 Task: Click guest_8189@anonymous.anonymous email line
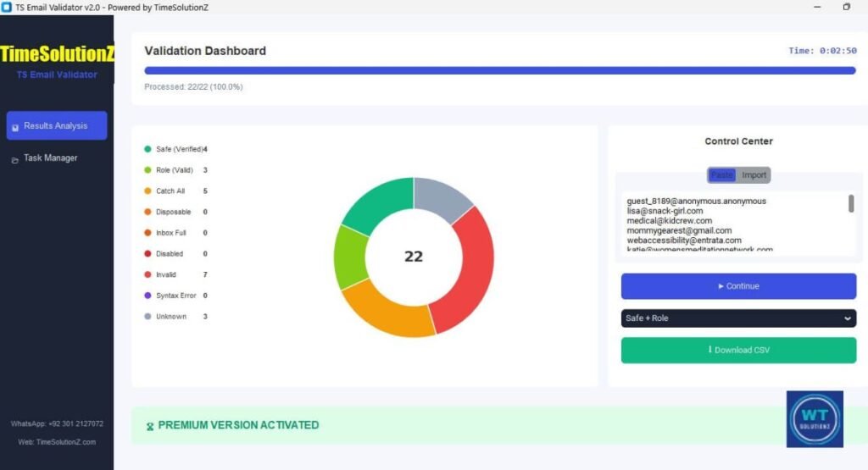[697, 202]
